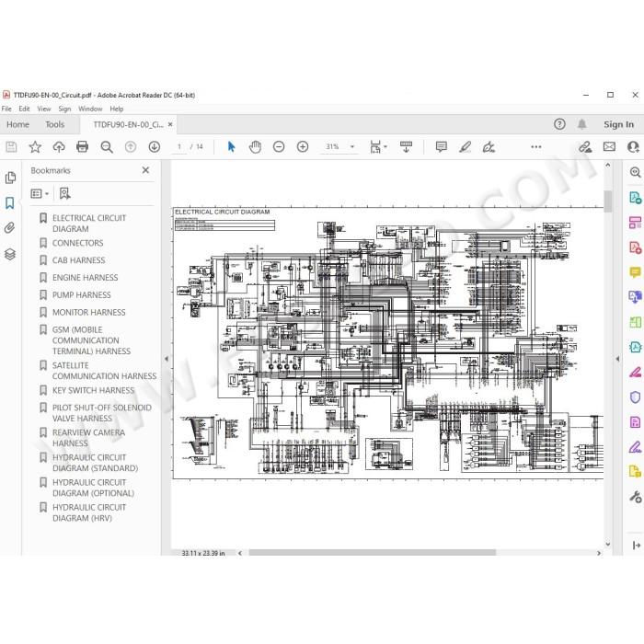
Task: Open the Window menu
Action: pos(90,109)
